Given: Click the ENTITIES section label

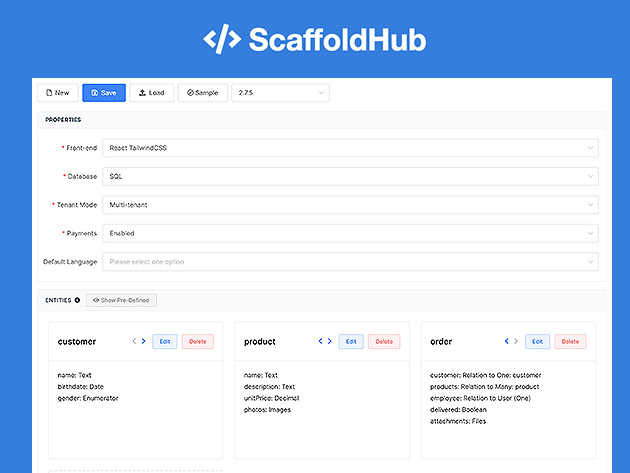Looking at the screenshot, I should [x=58, y=300].
